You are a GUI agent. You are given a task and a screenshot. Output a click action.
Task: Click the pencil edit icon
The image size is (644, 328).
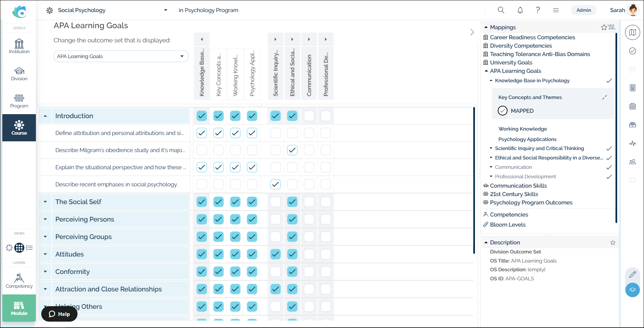pyautogui.click(x=632, y=274)
